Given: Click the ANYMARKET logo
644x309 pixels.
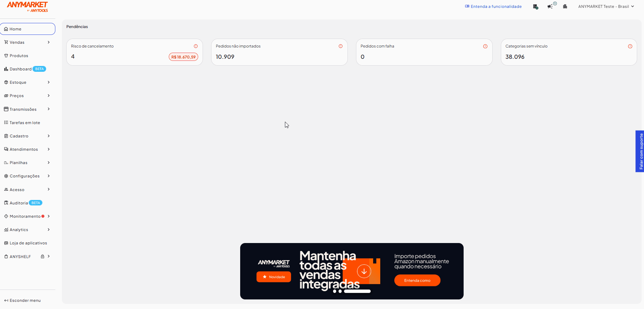Looking at the screenshot, I should point(27,6).
